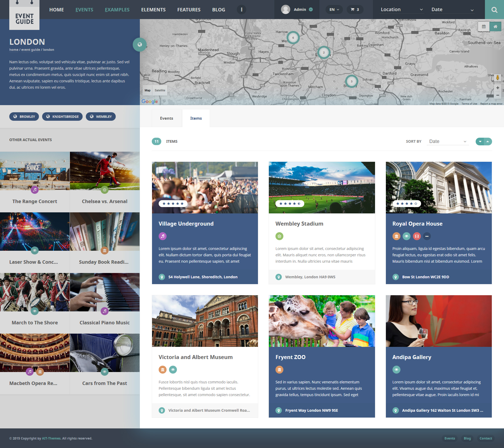Open the Laser Show & Concert thumbnail
Screen dimensions: 504x448
pos(35,231)
